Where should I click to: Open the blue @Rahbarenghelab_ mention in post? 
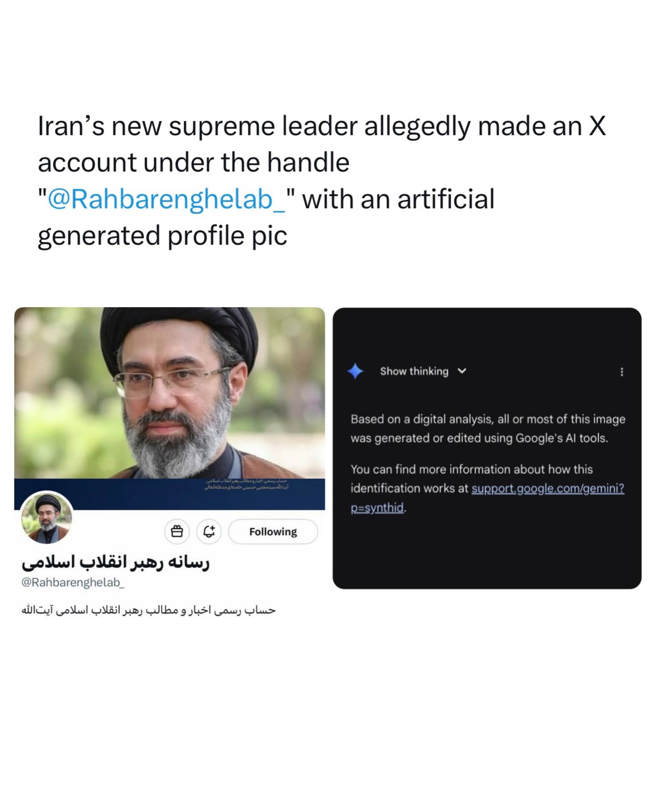point(166,199)
